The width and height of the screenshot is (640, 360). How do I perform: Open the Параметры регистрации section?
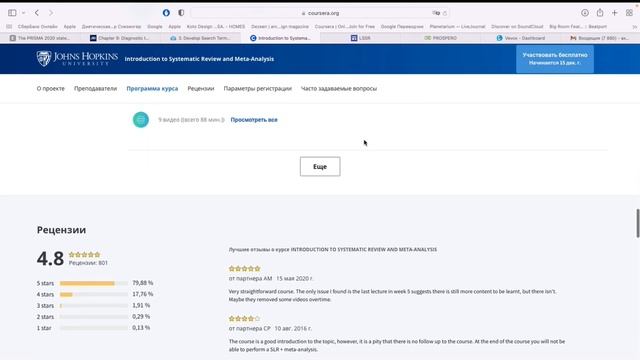tap(258, 89)
